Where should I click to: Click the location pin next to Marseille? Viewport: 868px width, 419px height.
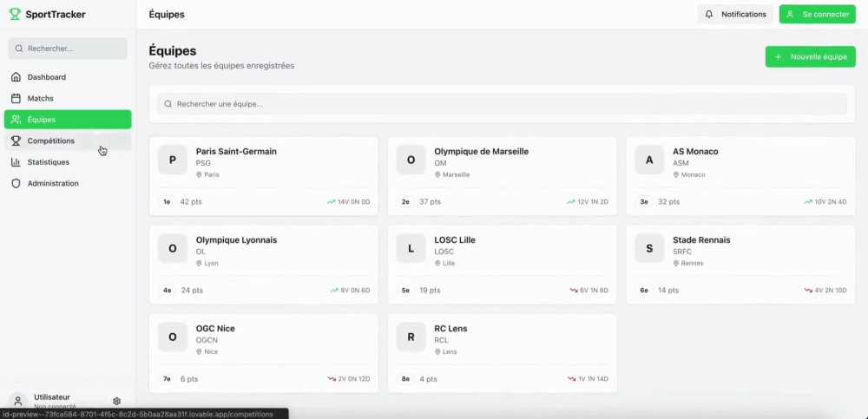[437, 174]
